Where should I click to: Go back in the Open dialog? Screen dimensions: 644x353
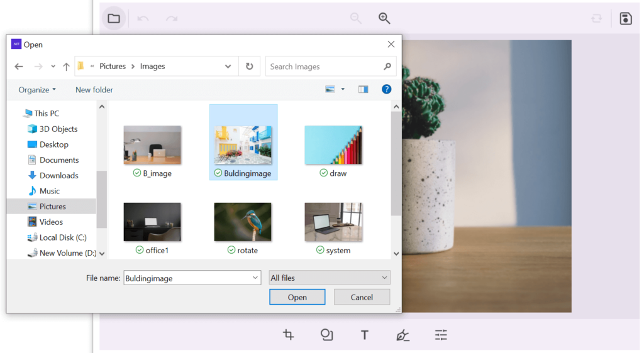pyautogui.click(x=19, y=67)
